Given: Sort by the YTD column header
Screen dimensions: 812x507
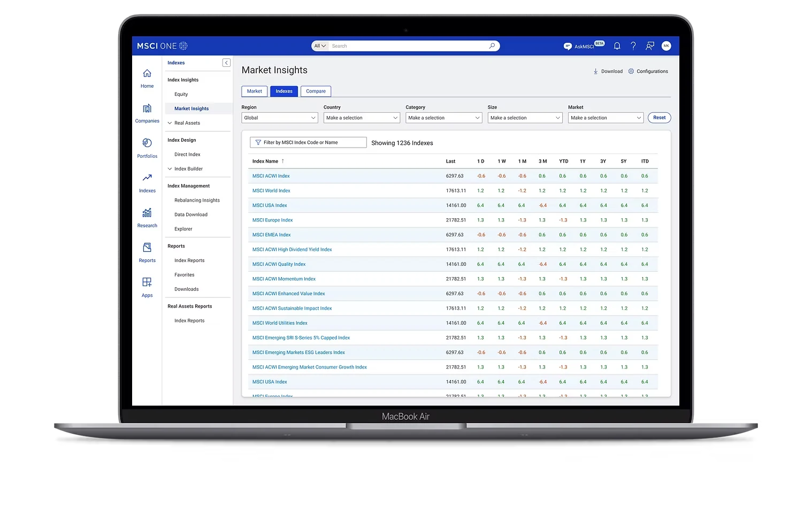Looking at the screenshot, I should (564, 161).
